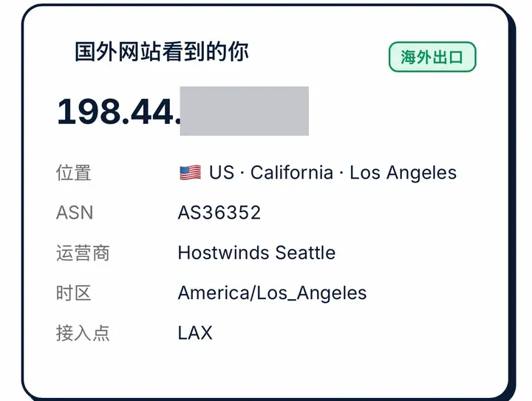Viewport: 532px width, 401px height.
Task: Select the 198.44 IP address text
Action: click(119, 112)
